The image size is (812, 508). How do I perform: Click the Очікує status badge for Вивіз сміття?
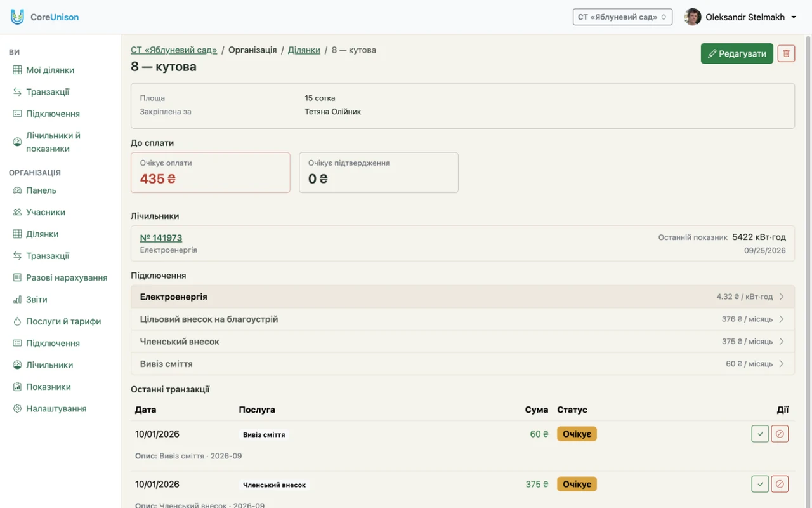(x=577, y=434)
